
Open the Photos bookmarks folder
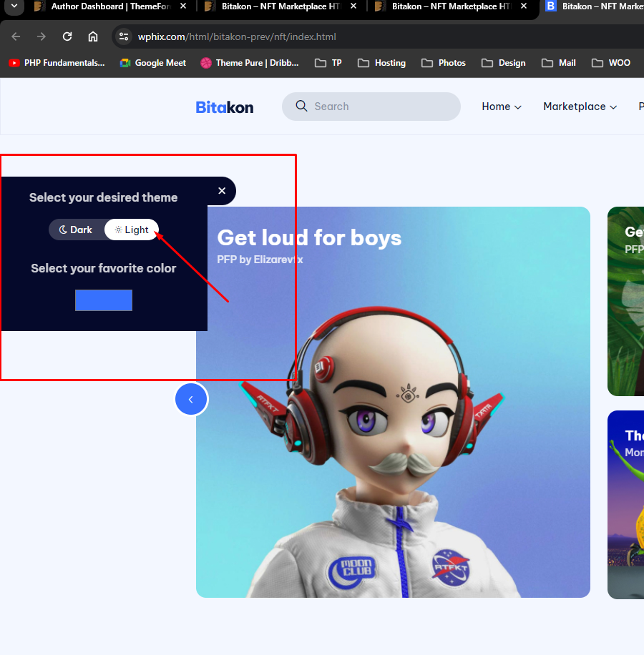(444, 63)
